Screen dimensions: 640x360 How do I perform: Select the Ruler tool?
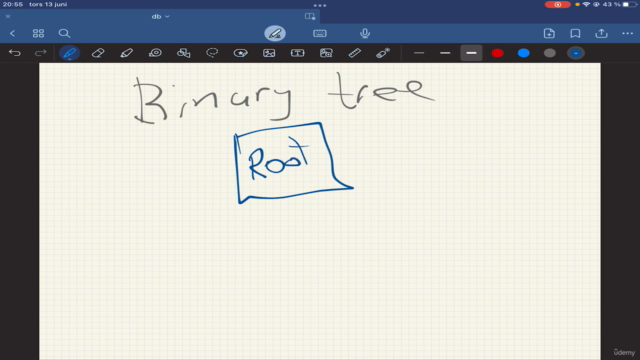tap(355, 53)
